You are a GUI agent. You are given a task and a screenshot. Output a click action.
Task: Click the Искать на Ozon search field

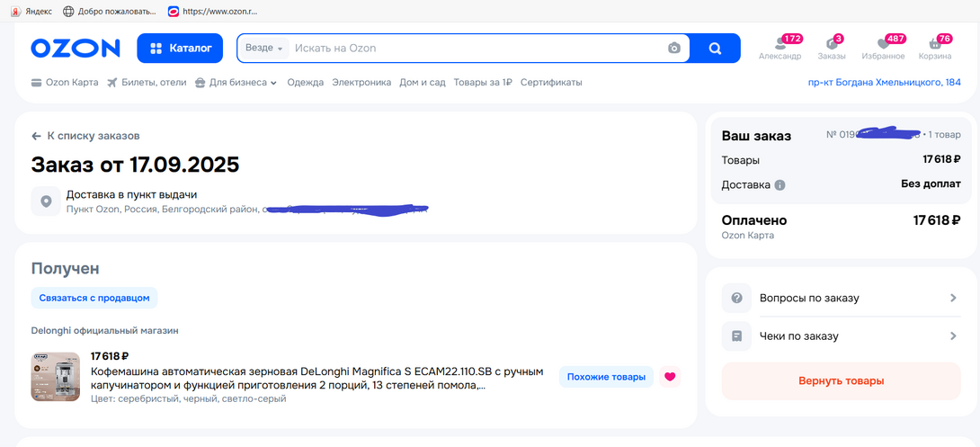tap(477, 49)
